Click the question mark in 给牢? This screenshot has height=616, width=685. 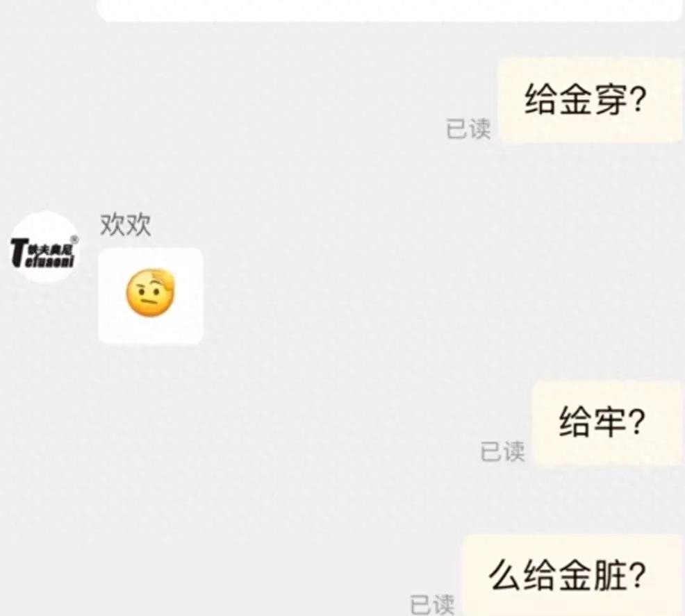[x=637, y=422]
